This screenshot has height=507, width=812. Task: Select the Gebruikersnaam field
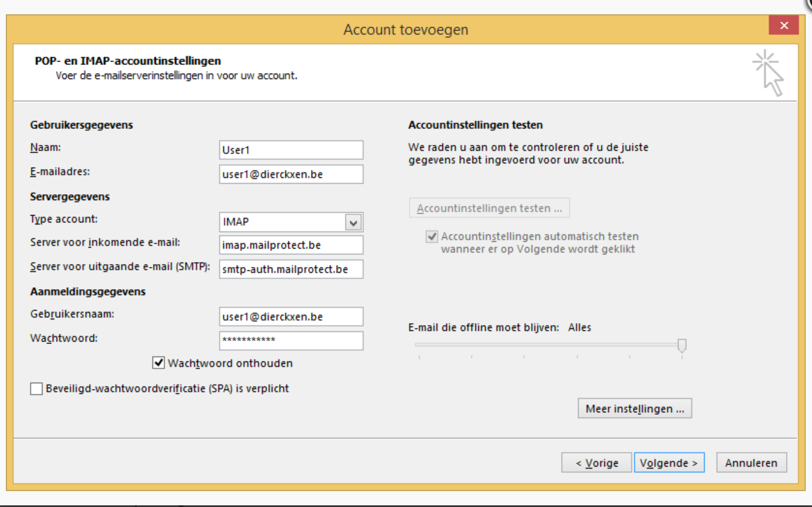pos(291,316)
